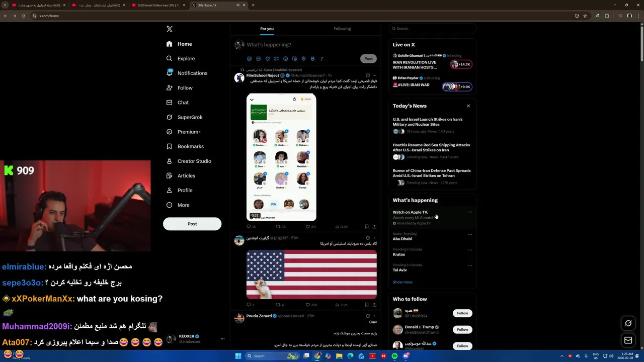Open Chat in sidebar
Viewport: 644px width, 362px height.
[x=178, y=103]
